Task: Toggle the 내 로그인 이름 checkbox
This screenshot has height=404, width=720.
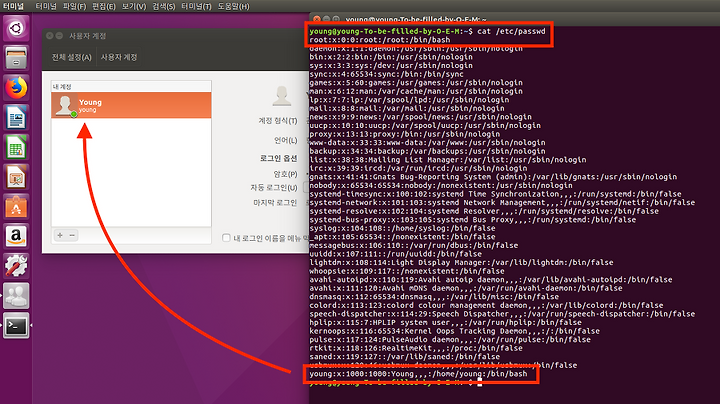Action: point(226,238)
